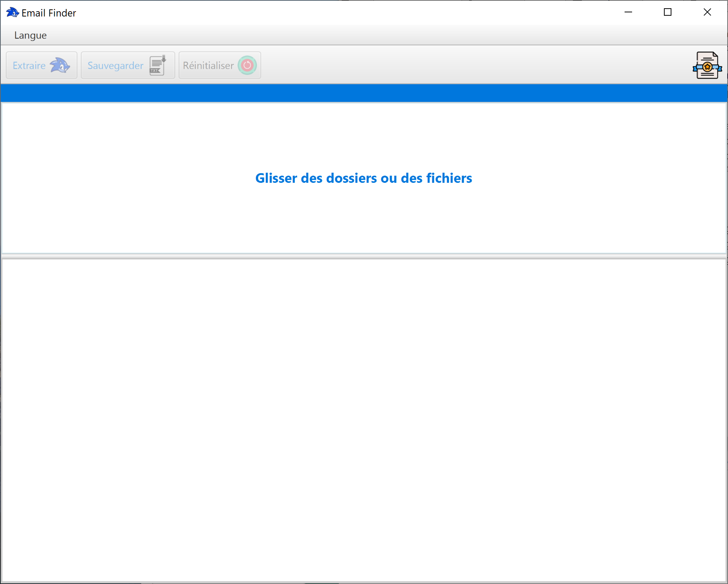
Task: Click the drop zone labeled Glisser des dossiers
Action: pos(364,178)
